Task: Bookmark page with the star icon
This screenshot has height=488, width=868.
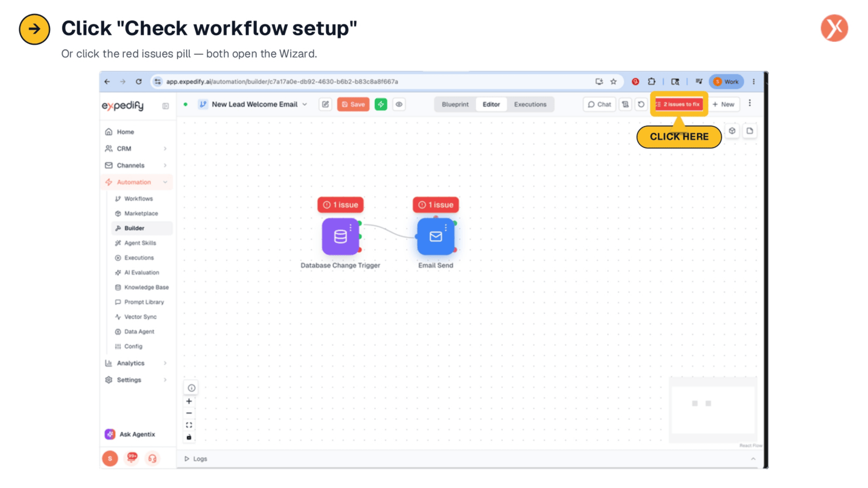Action: pyautogui.click(x=614, y=81)
